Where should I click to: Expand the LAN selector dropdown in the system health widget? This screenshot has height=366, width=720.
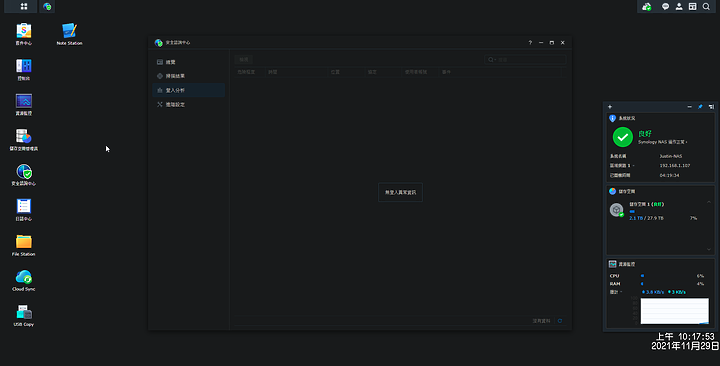(x=634, y=165)
